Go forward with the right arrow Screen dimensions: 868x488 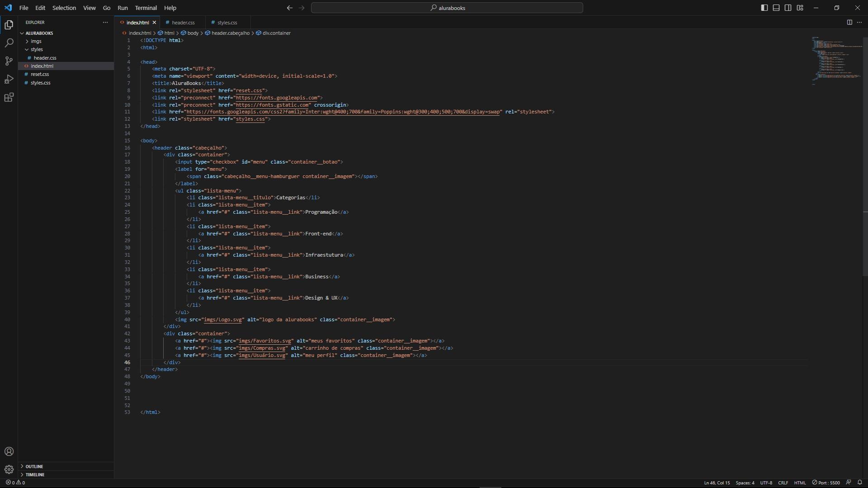tap(302, 8)
